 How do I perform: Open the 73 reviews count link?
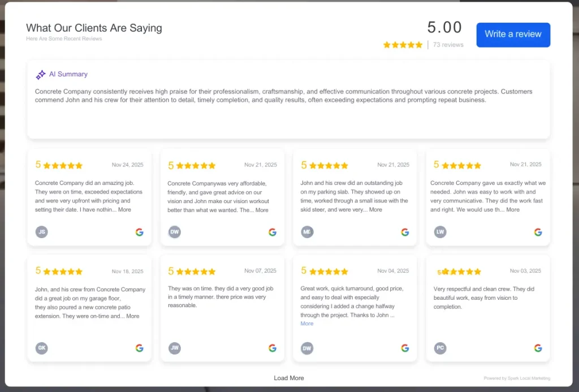[448, 45]
